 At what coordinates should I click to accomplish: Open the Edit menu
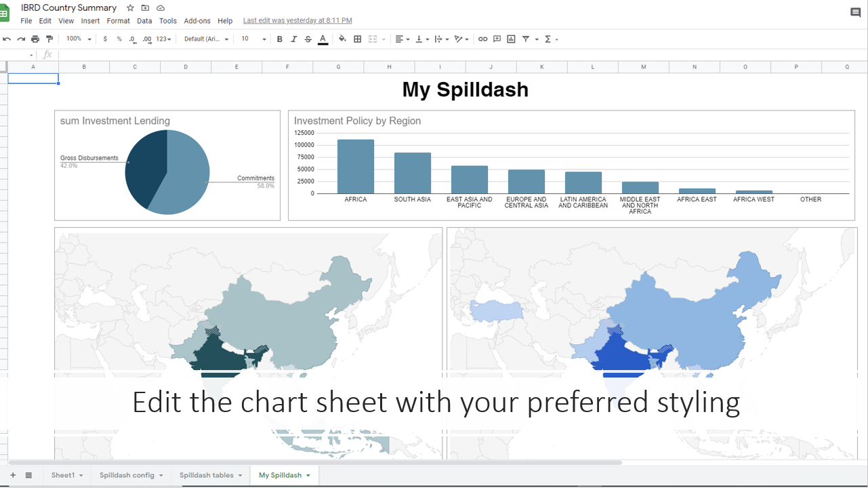45,21
